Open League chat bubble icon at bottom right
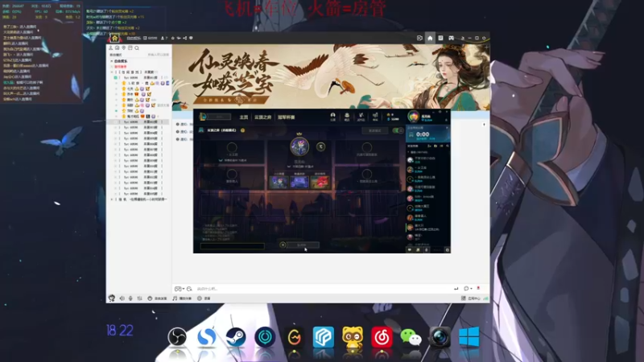644x362 pixels. (410, 249)
